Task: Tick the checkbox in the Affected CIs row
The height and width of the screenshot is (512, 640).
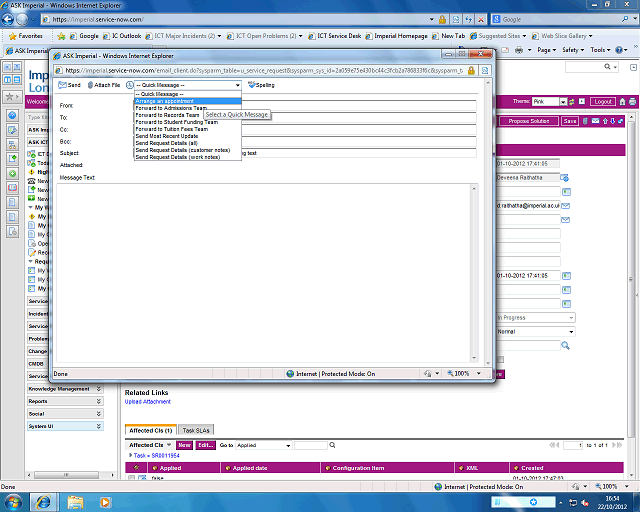Action: [131, 478]
